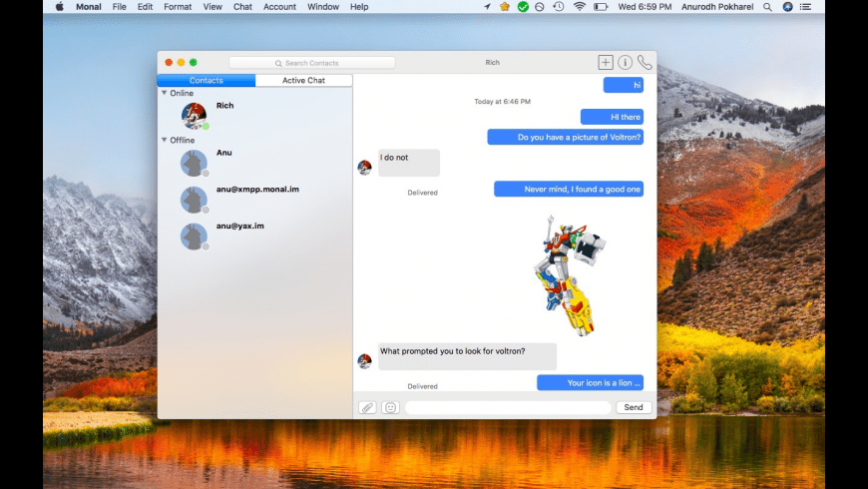Click 'What prompted you to look for voltron?'
Image resolution: width=868 pixels, height=489 pixels.
[x=467, y=356]
